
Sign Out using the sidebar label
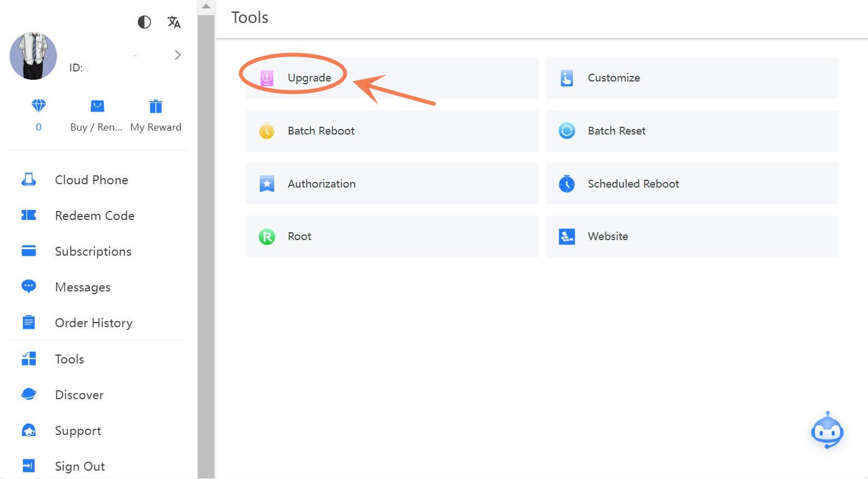click(x=80, y=466)
